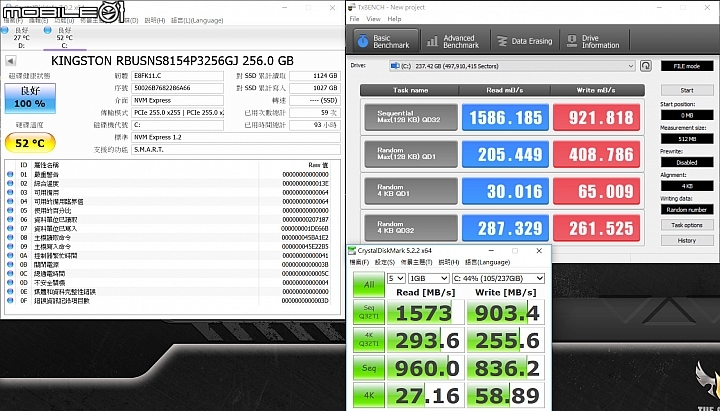Click the firmware field E8FK11.C

pyautogui.click(x=177, y=75)
